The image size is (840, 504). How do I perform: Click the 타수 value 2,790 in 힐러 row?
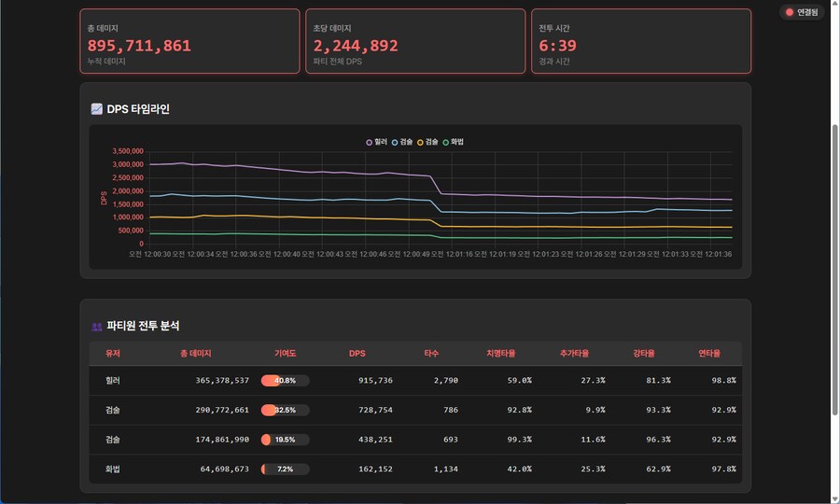pyautogui.click(x=445, y=381)
